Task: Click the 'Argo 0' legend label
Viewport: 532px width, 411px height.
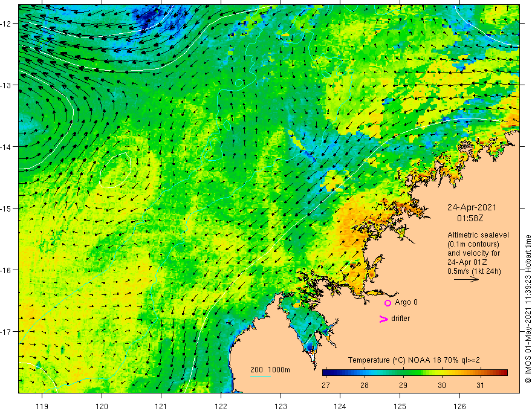Action: click(406, 302)
